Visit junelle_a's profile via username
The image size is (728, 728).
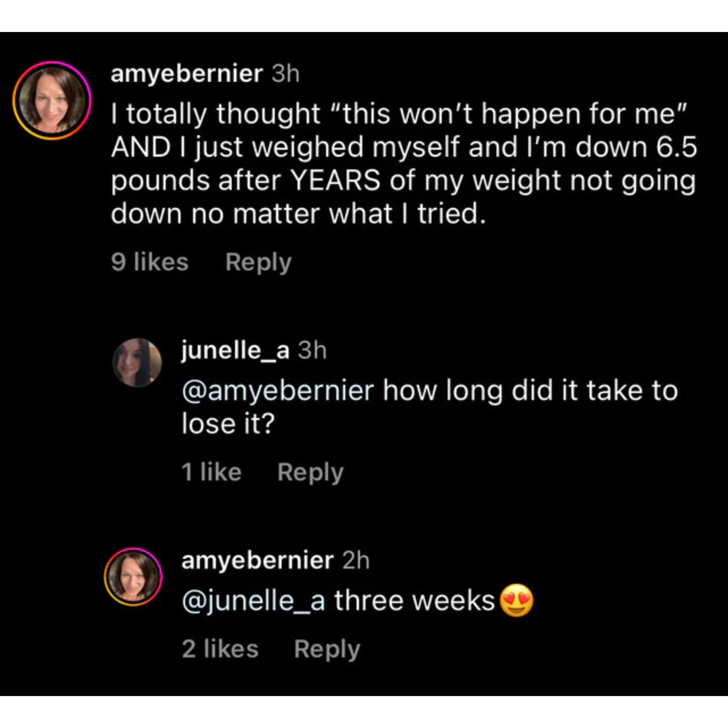point(235,350)
